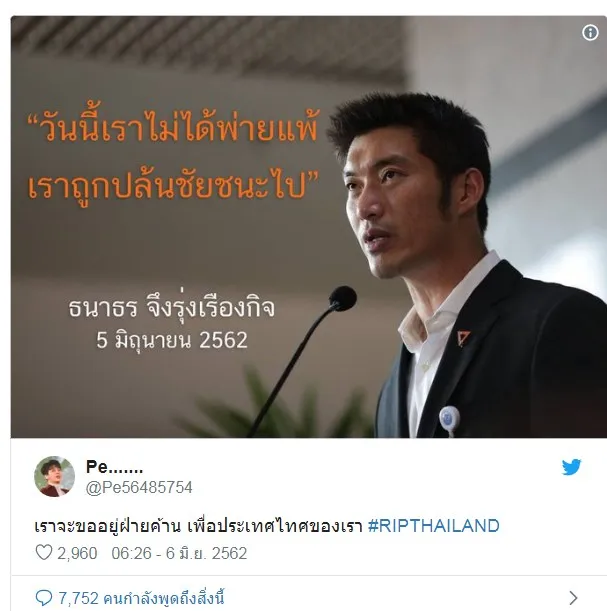The width and height of the screenshot is (607, 611).
Task: Click the info icon on the tweet image
Action: pos(590,33)
